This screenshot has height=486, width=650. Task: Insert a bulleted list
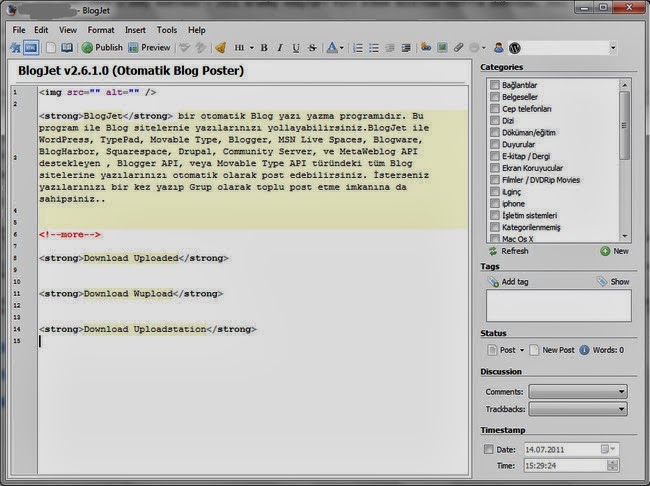click(x=374, y=48)
